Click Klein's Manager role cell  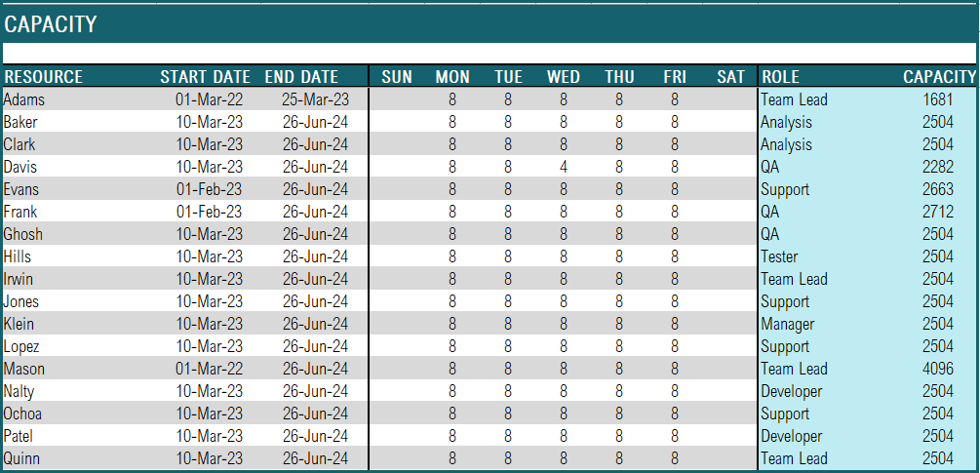click(788, 324)
